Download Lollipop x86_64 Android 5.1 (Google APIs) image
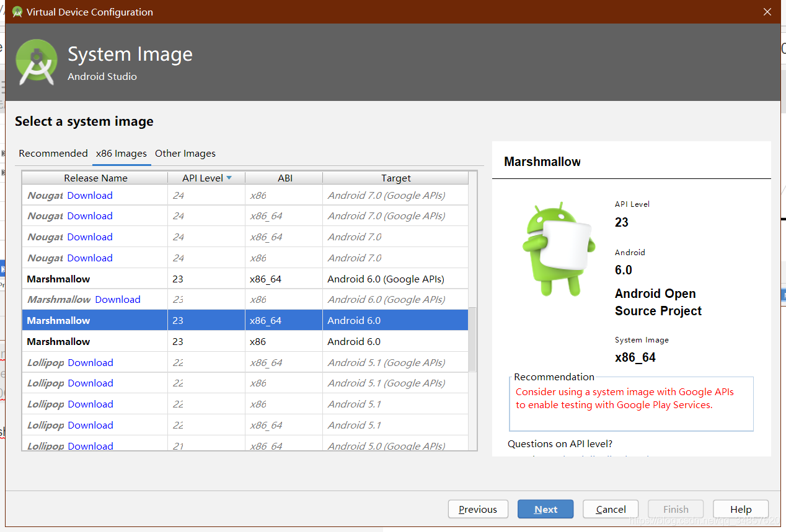 tap(91, 363)
